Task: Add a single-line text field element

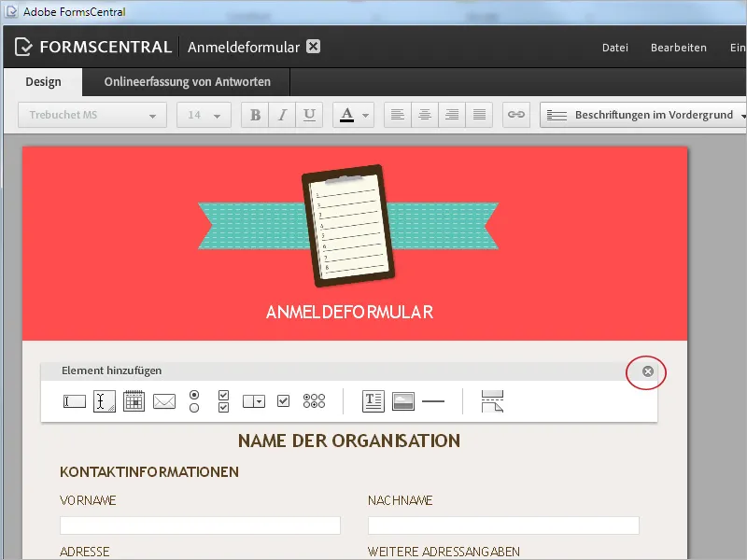Action: coord(74,401)
